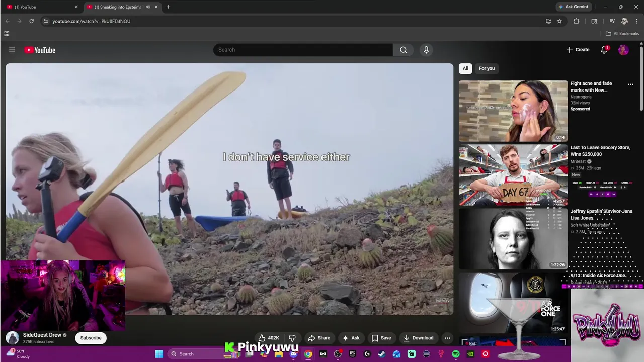This screenshot has width=644, height=362.
Task: Open the YouTube account avatar menu
Action: pyautogui.click(x=623, y=50)
